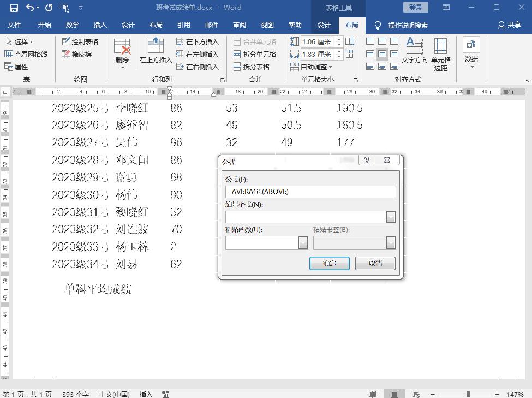Open rows and columns dialog launcher
The image size is (532, 398).
point(223,80)
